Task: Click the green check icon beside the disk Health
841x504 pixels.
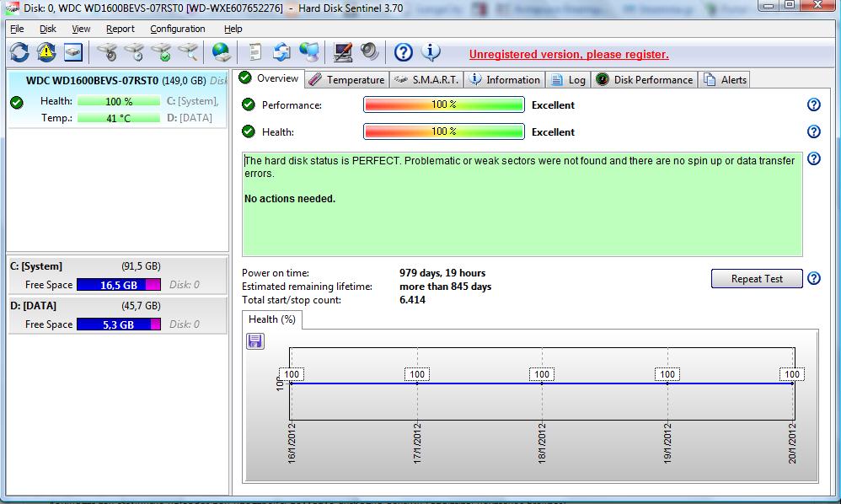Action: 17,103
